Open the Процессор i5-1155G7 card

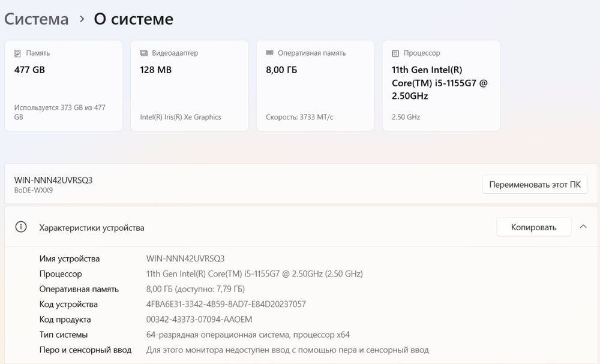pos(441,86)
